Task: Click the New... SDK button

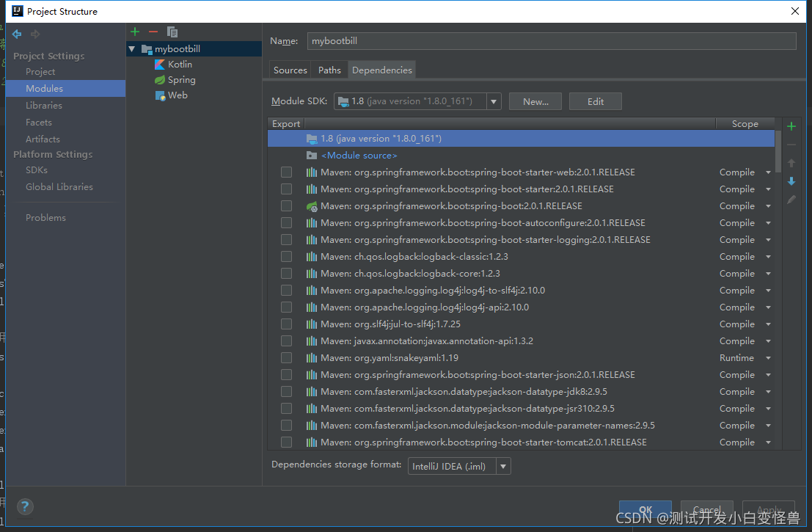Action: click(535, 101)
